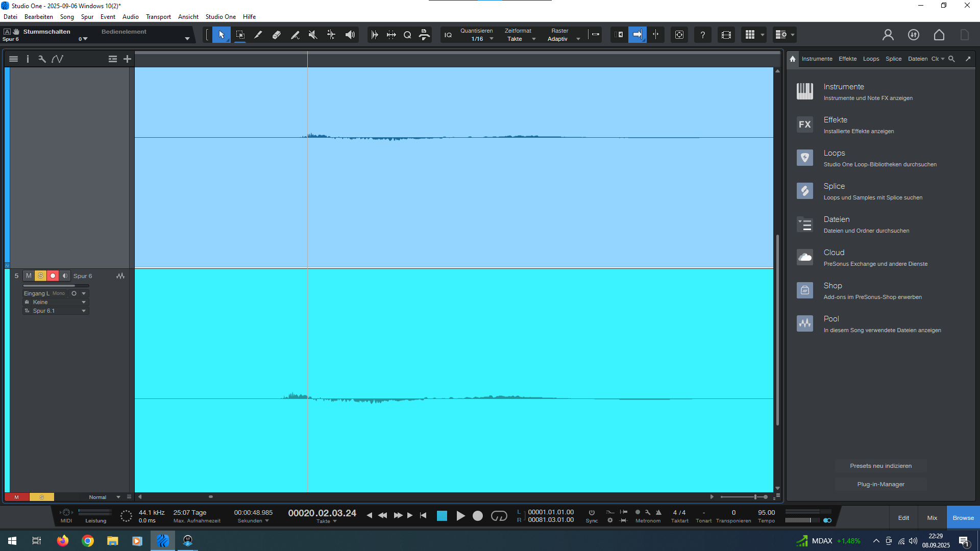
Task: Expand the Eingang L input dropdown
Action: point(84,293)
